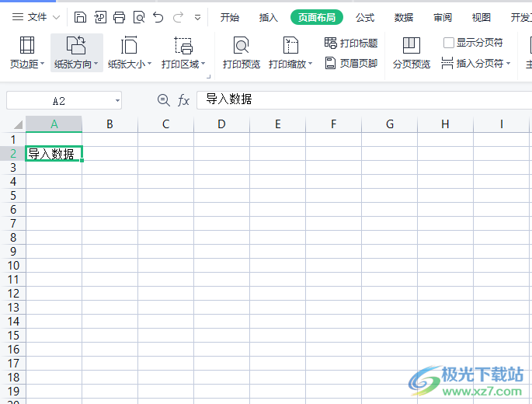Select column B header

click(110, 124)
